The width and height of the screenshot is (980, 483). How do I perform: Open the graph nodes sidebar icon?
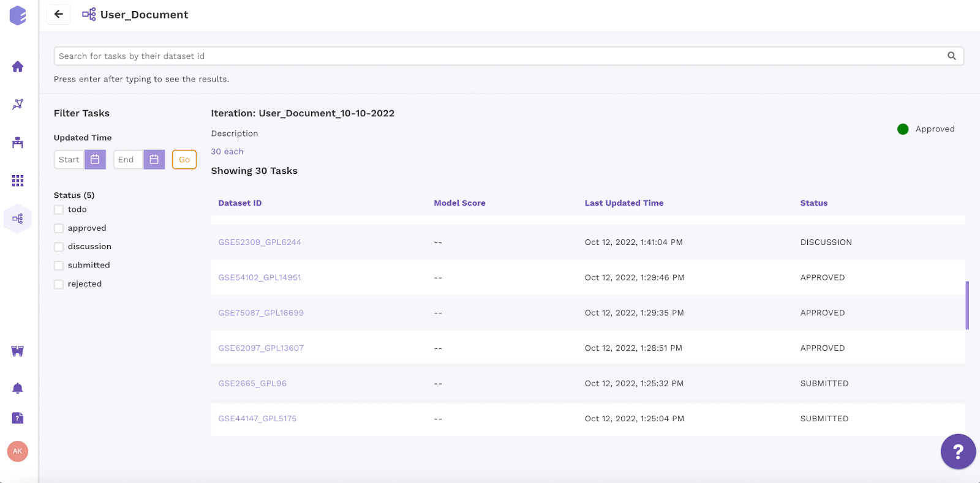tap(18, 104)
